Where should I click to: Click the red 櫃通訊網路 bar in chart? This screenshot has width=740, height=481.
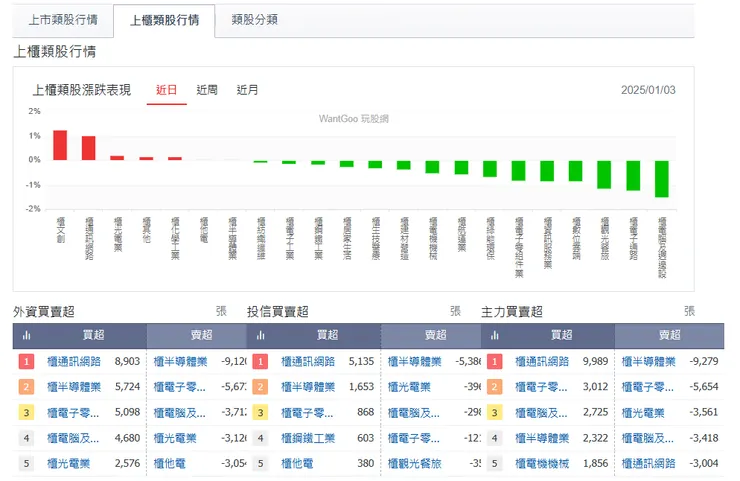89,148
